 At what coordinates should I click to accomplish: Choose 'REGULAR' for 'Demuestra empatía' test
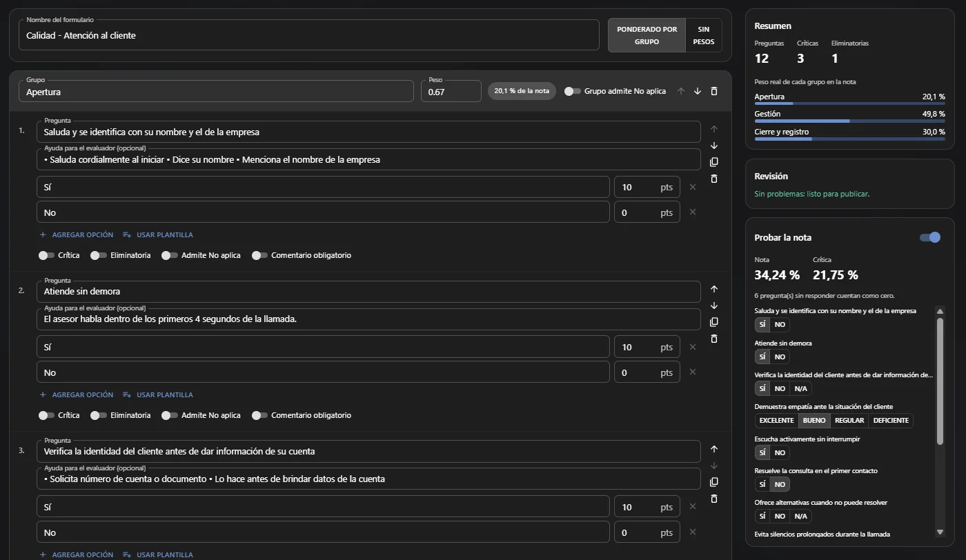[x=849, y=421]
